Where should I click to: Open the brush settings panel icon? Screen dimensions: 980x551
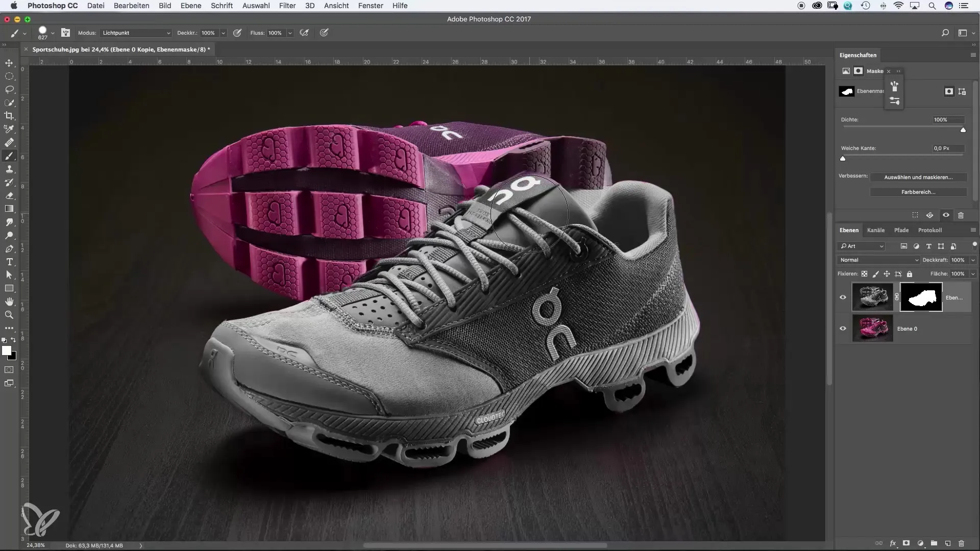click(66, 33)
